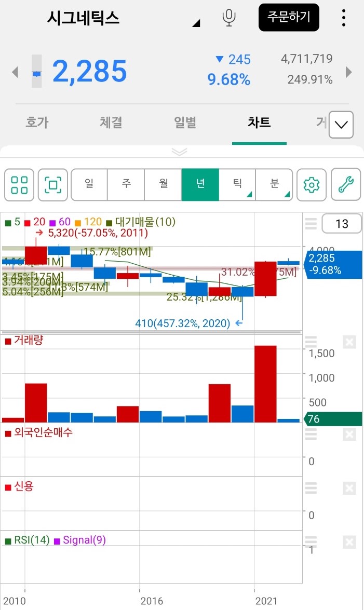The height and width of the screenshot is (610, 364).
Task: Tap the 외국인순매수 panel handle icon
Action: (311, 434)
